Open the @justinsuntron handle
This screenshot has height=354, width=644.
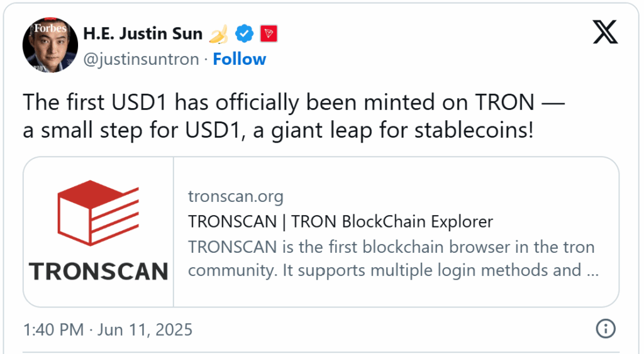(x=141, y=59)
